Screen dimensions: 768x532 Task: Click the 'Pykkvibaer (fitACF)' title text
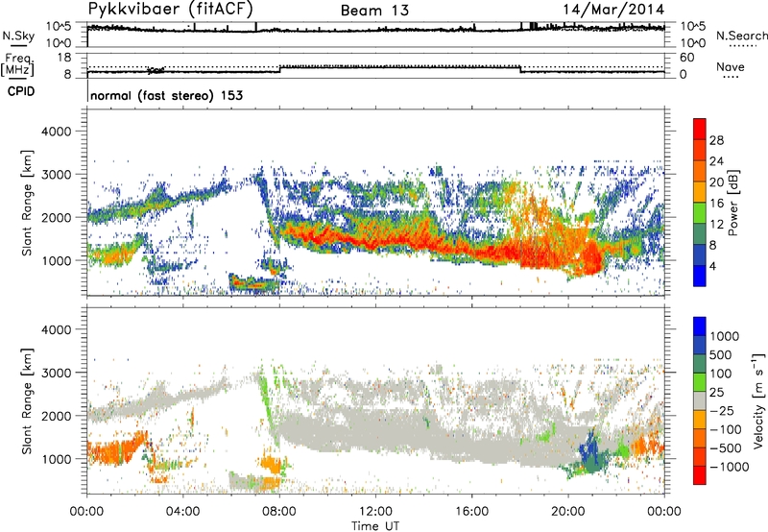pyautogui.click(x=171, y=9)
